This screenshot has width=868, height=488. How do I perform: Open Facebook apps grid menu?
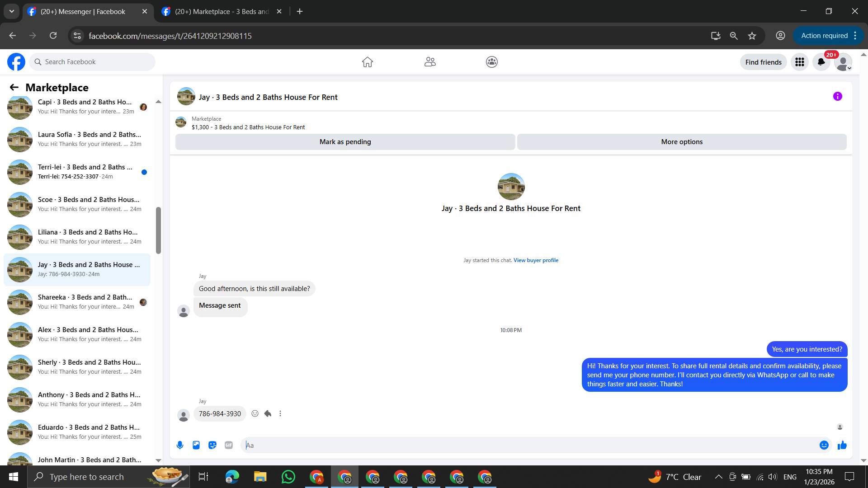799,62
